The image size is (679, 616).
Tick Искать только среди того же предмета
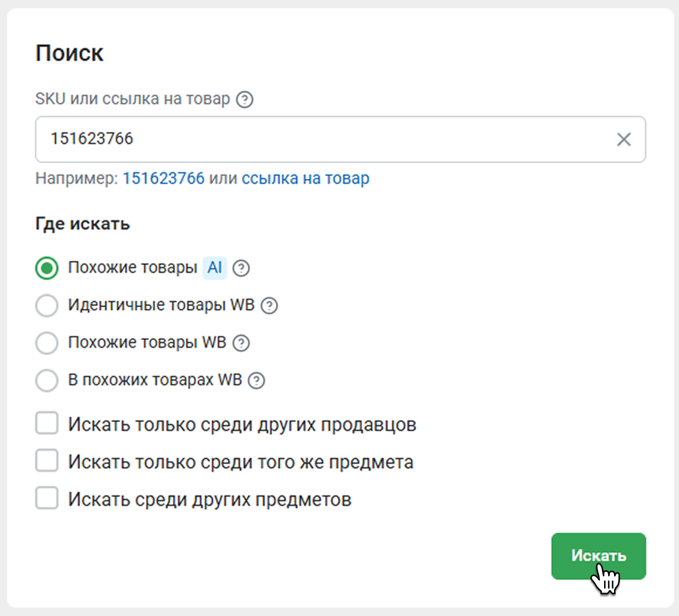tap(47, 461)
